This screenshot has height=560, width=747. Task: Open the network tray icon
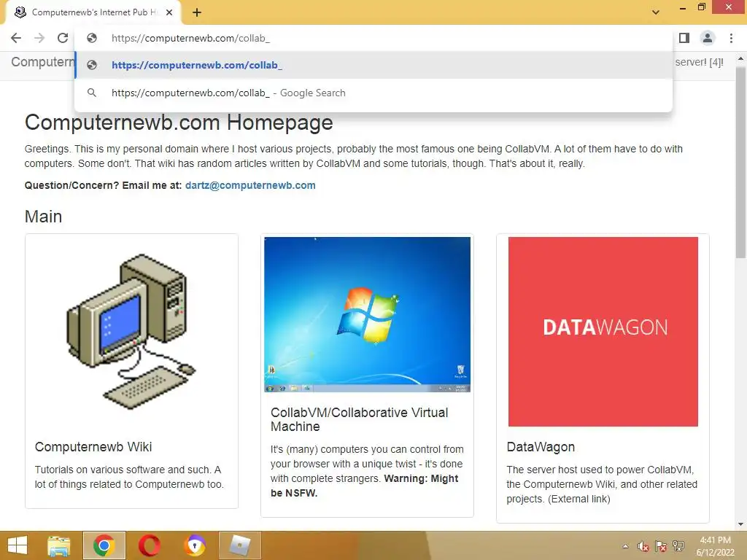[678, 545]
